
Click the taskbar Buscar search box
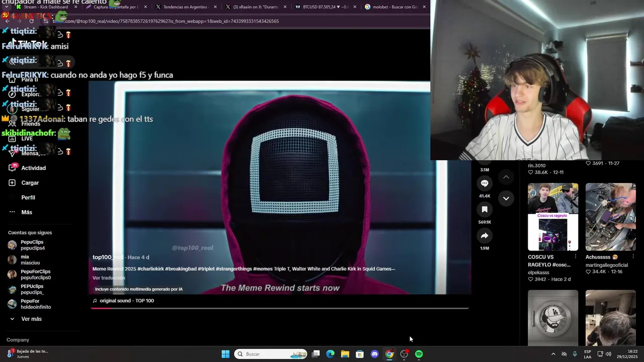[271, 354]
